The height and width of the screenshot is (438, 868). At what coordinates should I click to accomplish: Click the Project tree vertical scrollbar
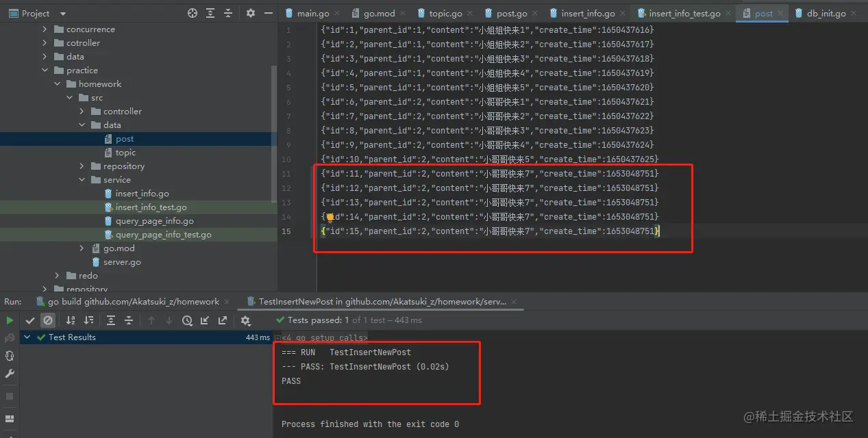[275, 133]
